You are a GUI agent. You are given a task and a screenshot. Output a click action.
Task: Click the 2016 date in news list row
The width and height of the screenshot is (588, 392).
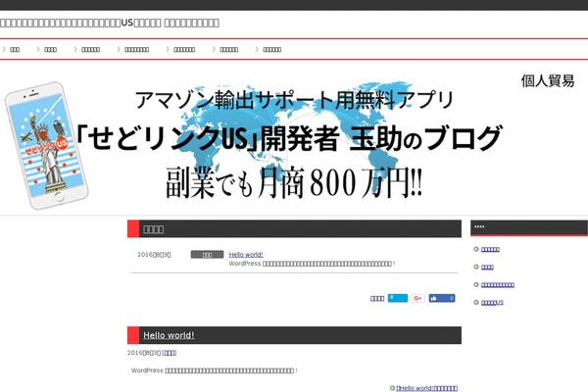[x=154, y=255]
